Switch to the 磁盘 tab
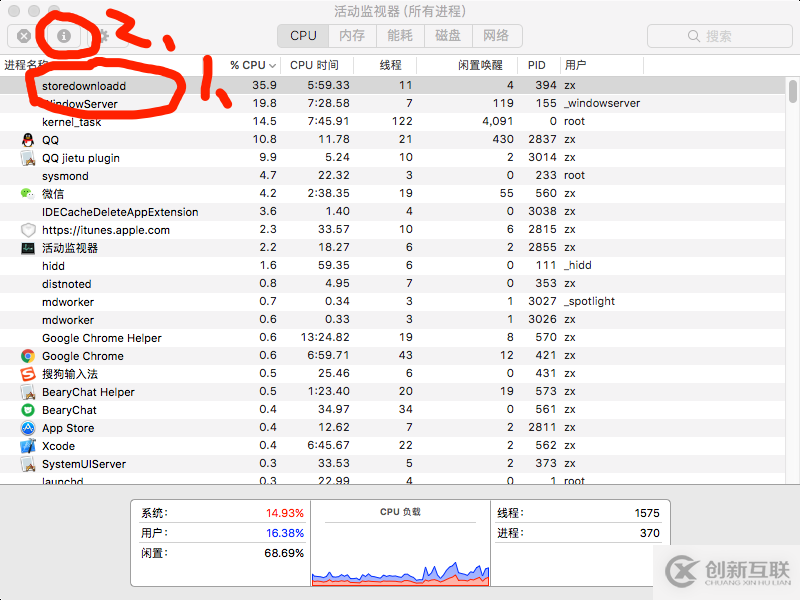 click(x=448, y=36)
